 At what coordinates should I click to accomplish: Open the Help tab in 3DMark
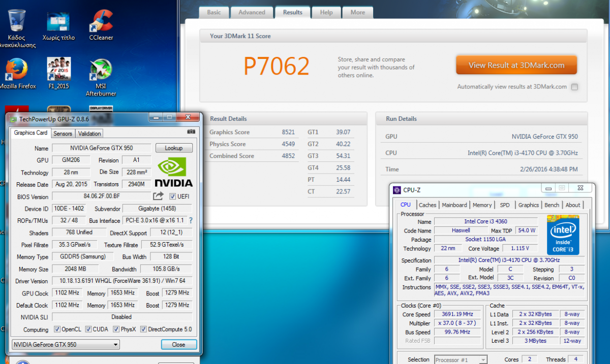click(326, 12)
